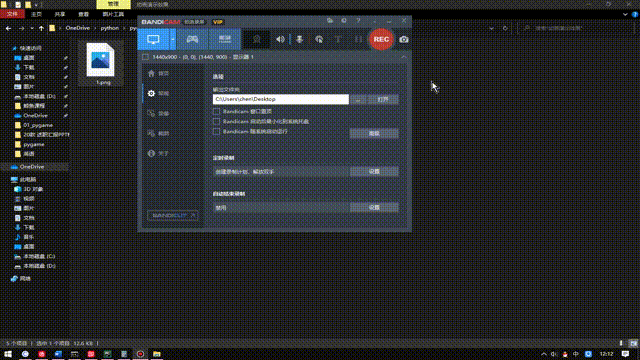This screenshot has height=360, width=640.
Task: Open recent locations dropdown in Explorer
Action: point(31,28)
